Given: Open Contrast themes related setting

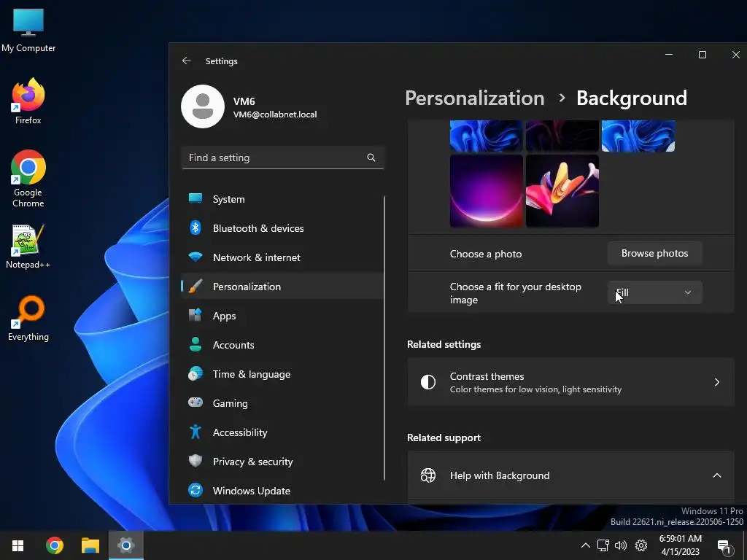Looking at the screenshot, I should [570, 382].
